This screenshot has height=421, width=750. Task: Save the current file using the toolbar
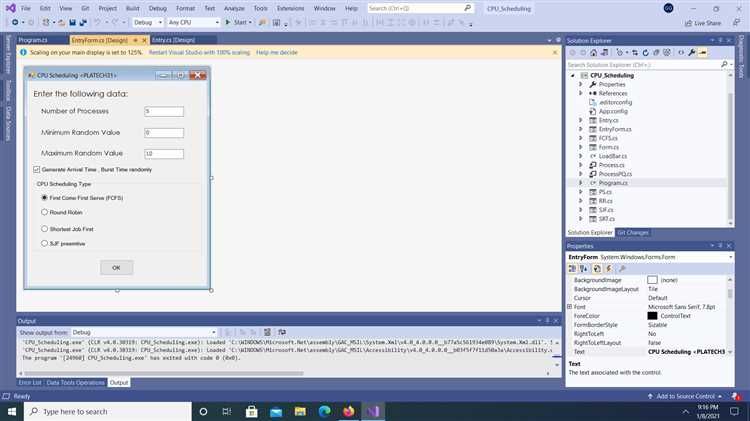[72, 22]
